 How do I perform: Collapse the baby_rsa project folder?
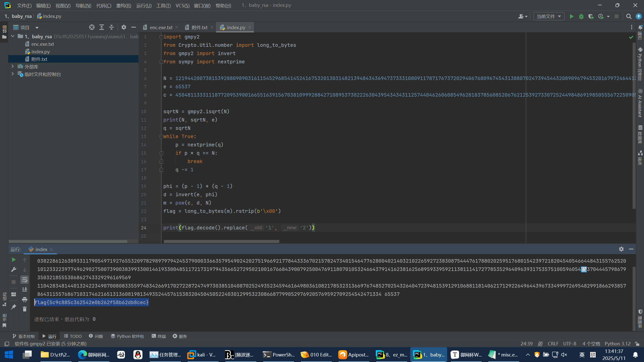13,36
